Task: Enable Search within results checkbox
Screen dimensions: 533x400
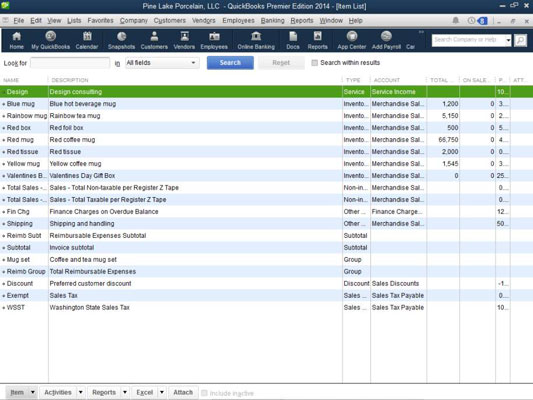Action: point(314,63)
